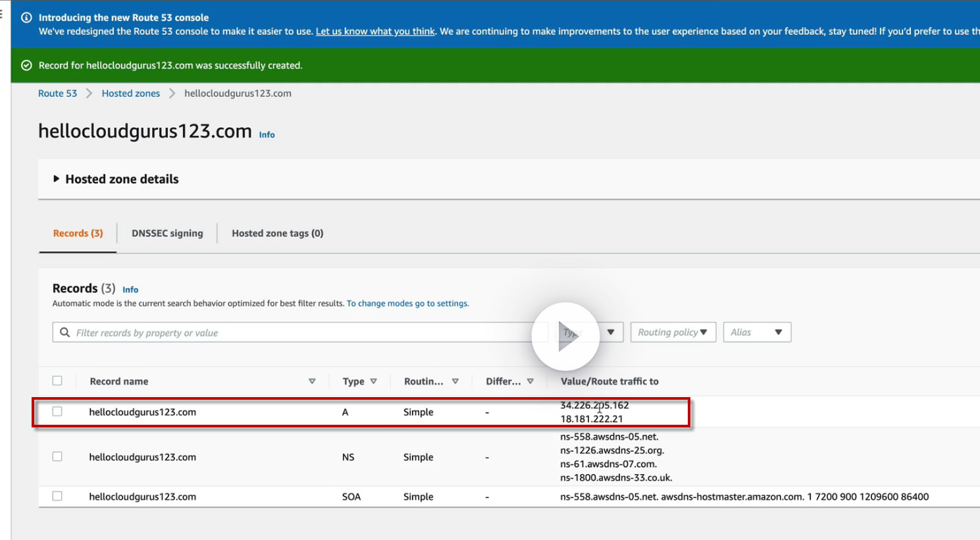Open the Hosted zone tags tab

coord(277,233)
